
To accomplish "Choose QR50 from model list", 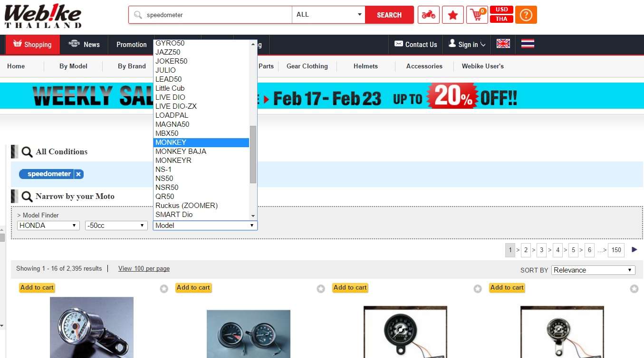I will 202,197.
